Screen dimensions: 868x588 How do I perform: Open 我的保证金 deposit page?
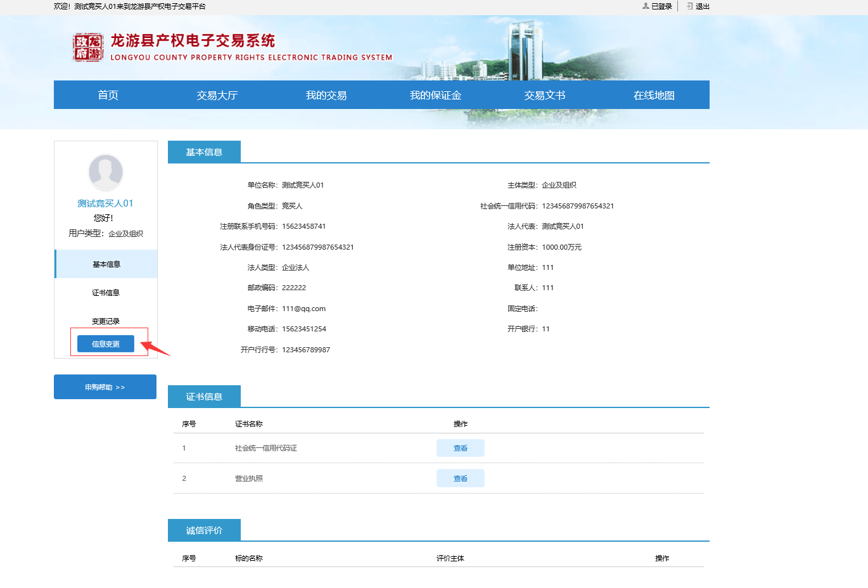click(x=435, y=95)
